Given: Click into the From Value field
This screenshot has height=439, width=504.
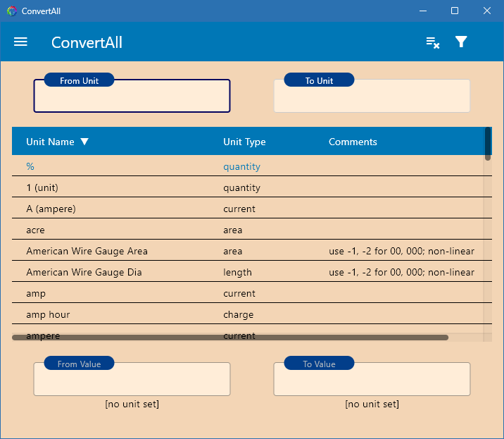Looking at the screenshot, I should (x=132, y=379).
